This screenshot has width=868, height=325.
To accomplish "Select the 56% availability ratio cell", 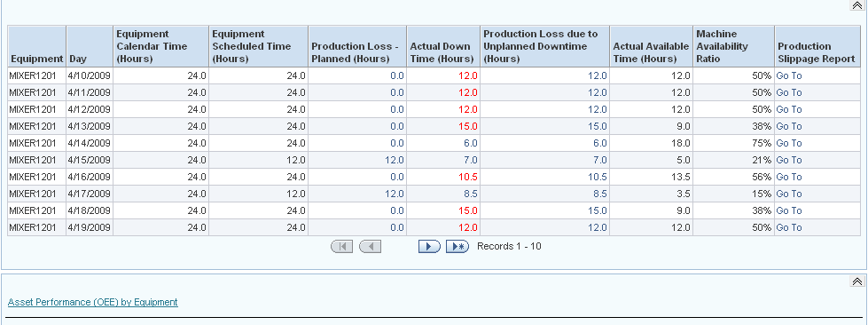I will click(x=733, y=177).
